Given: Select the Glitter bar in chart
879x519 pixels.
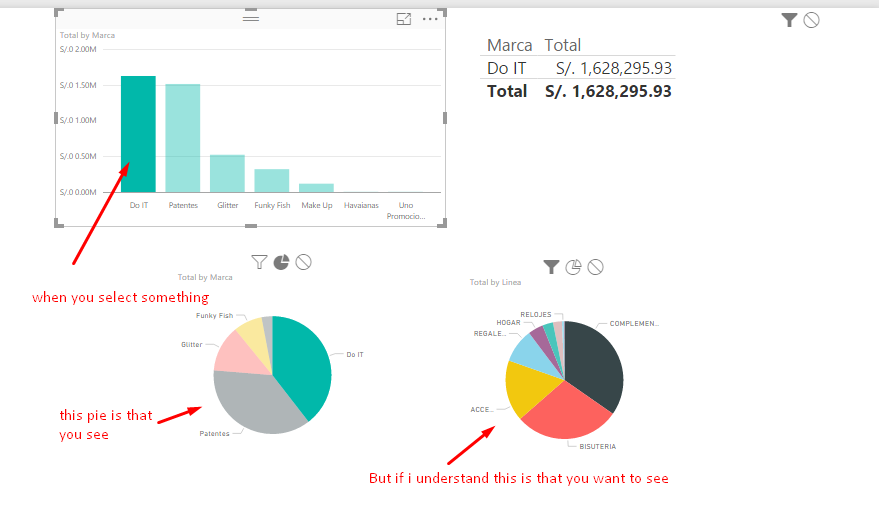Looking at the screenshot, I should (x=227, y=173).
